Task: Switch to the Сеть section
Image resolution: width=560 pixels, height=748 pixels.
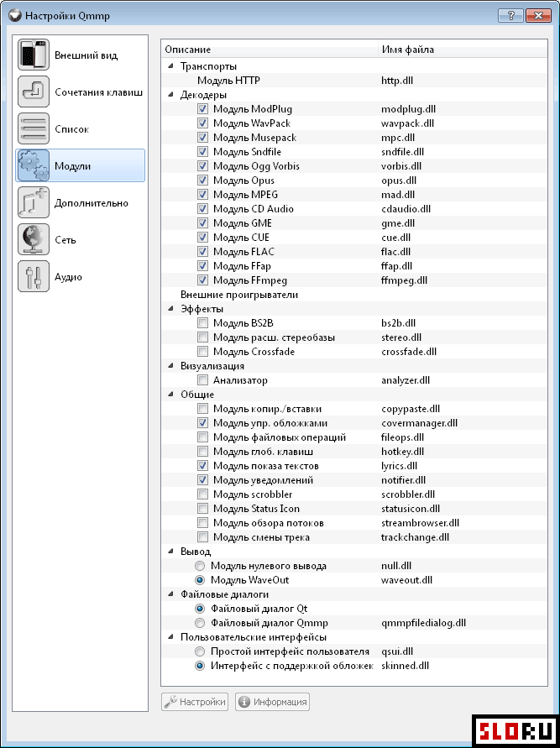Action: point(80,239)
